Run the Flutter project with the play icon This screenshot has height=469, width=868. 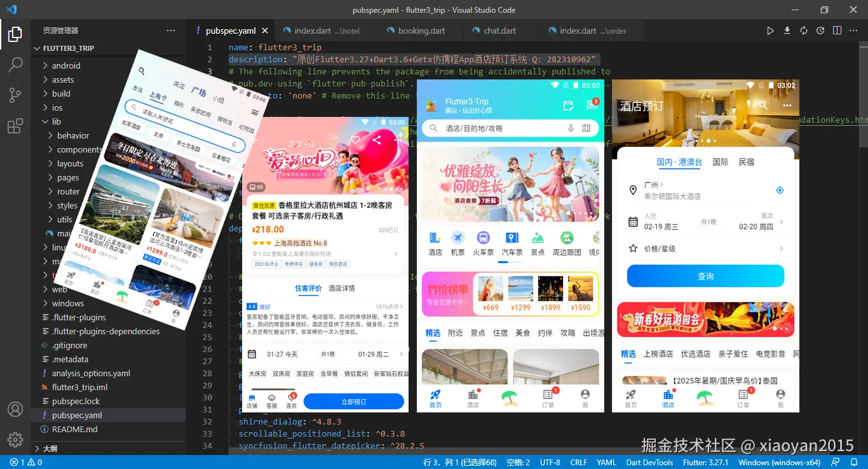[770, 30]
